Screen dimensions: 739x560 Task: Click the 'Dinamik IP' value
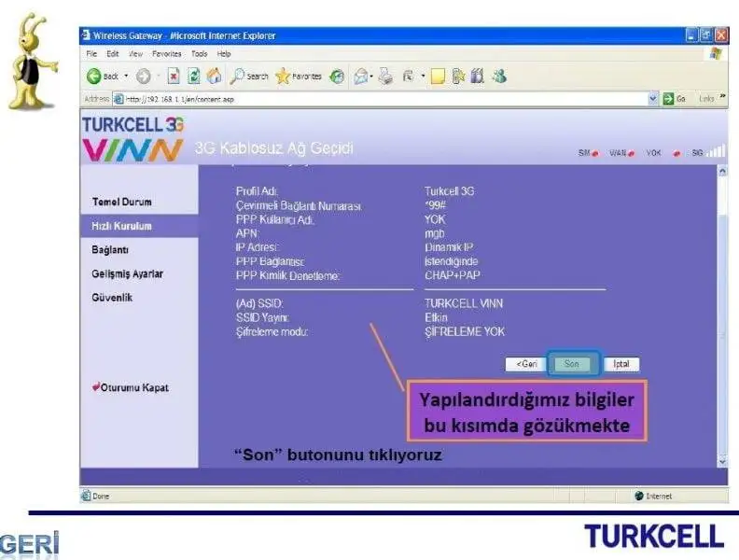pos(449,247)
